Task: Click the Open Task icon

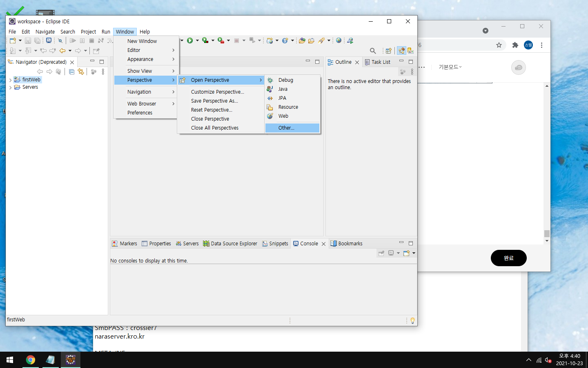Action: 311,40
